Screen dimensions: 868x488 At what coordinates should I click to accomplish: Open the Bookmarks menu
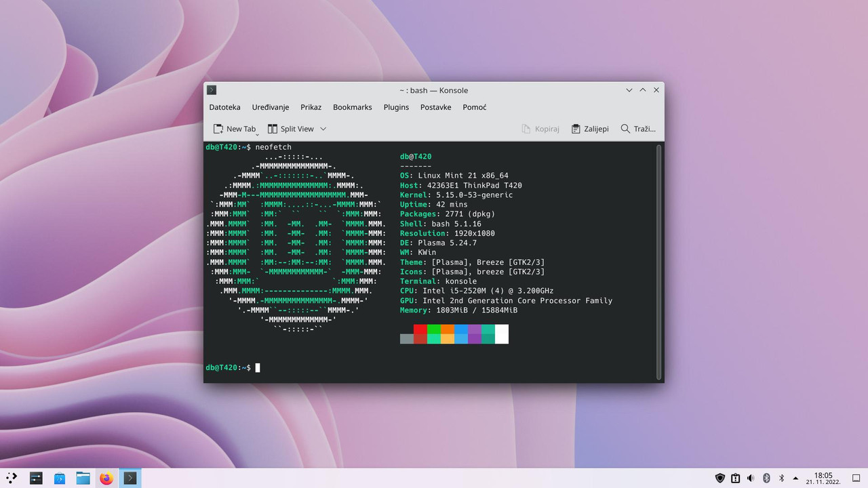click(x=353, y=107)
